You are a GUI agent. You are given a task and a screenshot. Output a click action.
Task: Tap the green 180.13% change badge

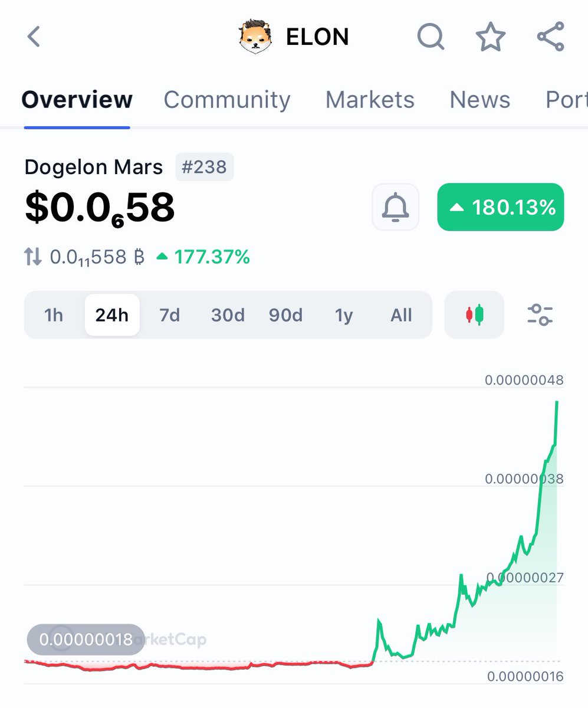click(501, 207)
